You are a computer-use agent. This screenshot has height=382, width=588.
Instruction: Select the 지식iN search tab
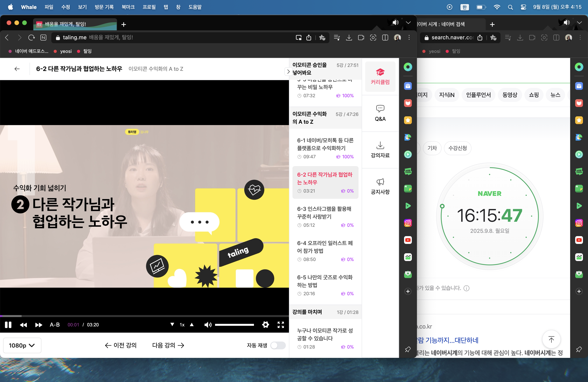[x=446, y=95]
